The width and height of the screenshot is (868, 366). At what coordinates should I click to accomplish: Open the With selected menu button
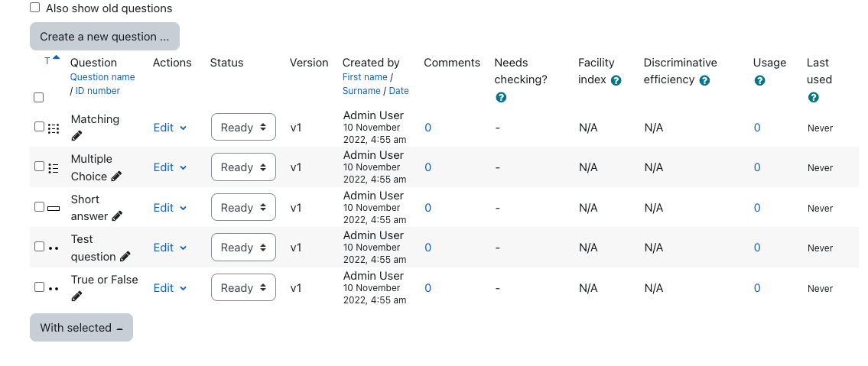click(81, 327)
